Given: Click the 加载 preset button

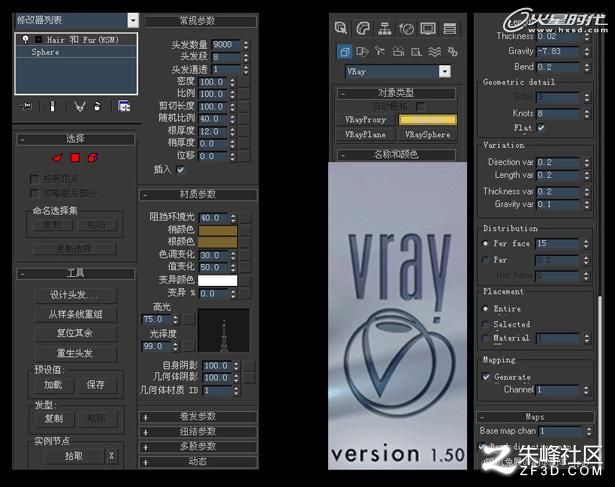Looking at the screenshot, I should (x=53, y=385).
